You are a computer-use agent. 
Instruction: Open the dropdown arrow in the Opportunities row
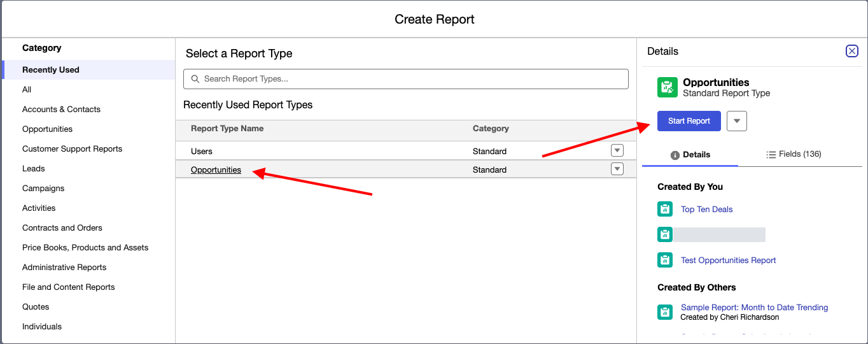[x=617, y=169]
